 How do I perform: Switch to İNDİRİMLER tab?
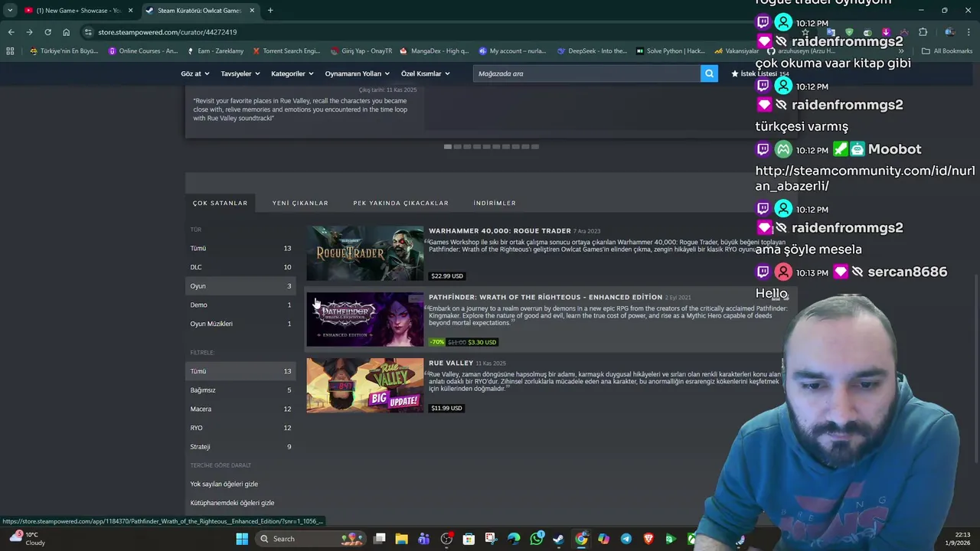pos(495,203)
